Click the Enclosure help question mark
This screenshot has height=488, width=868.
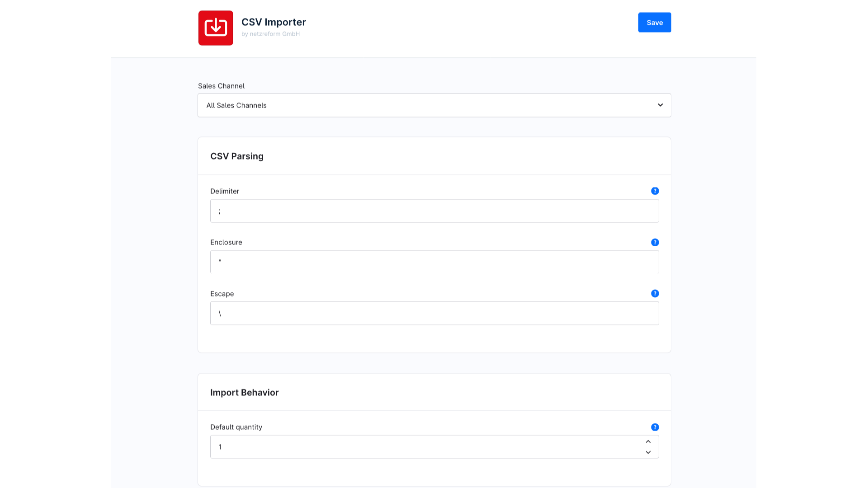655,243
